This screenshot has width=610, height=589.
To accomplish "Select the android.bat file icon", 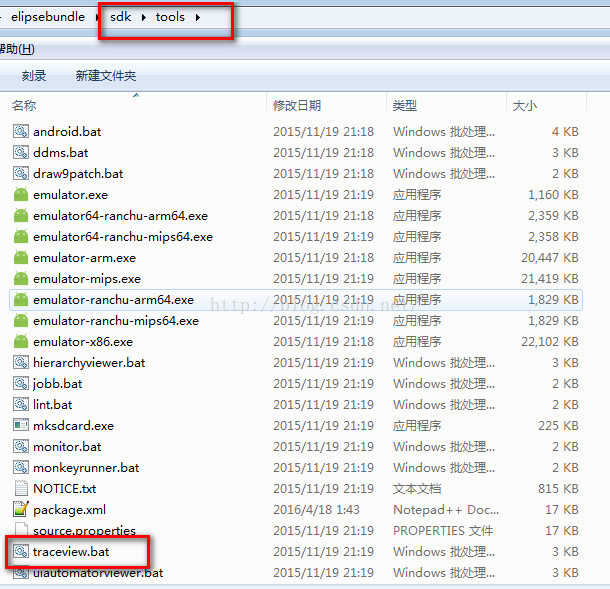I will 21,131.
